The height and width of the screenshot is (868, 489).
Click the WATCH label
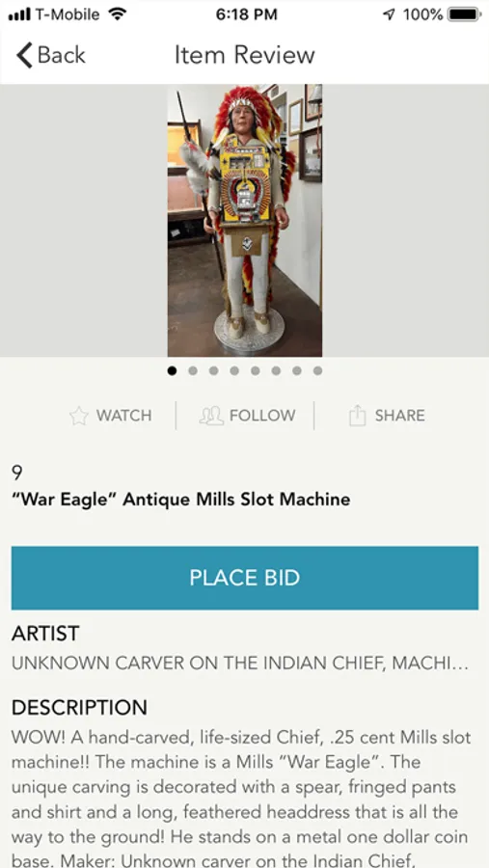[124, 416]
